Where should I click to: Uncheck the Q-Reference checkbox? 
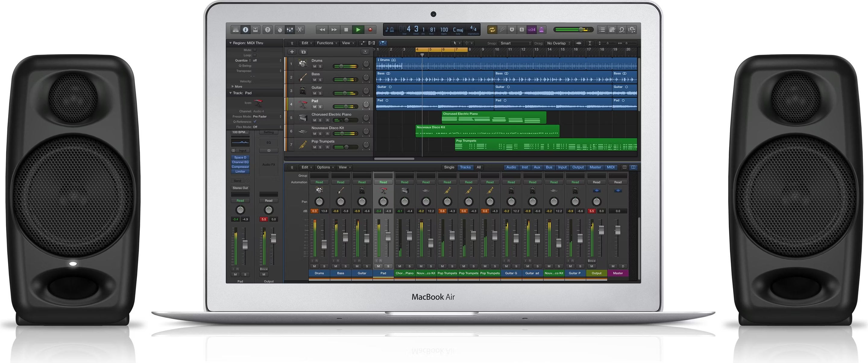(x=255, y=122)
